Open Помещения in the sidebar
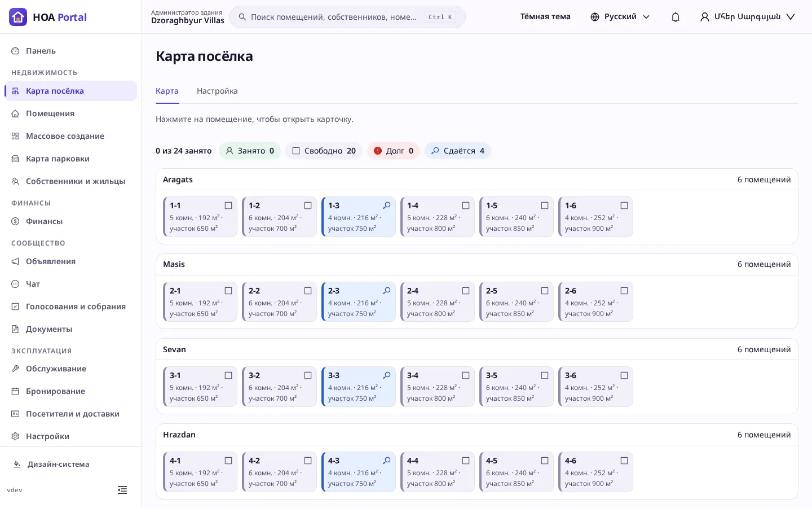Image resolution: width=812 pixels, height=508 pixels. pyautogui.click(x=70, y=113)
